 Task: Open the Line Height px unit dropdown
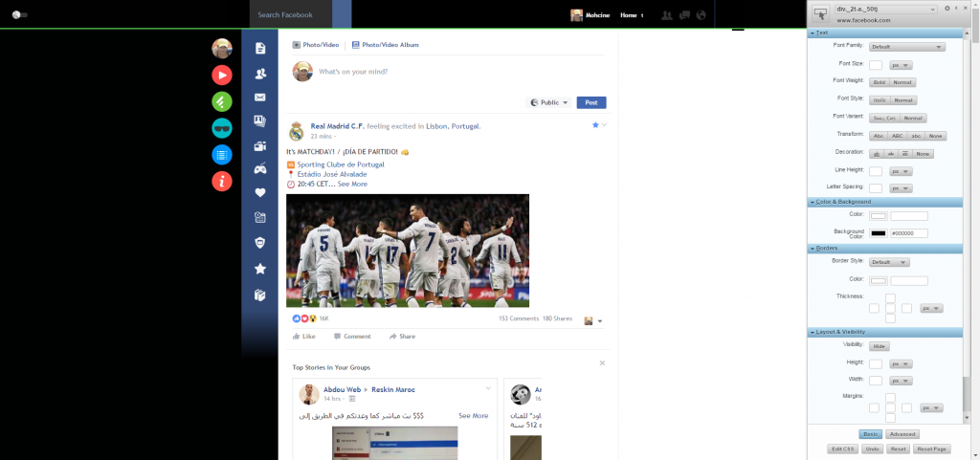tap(901, 171)
